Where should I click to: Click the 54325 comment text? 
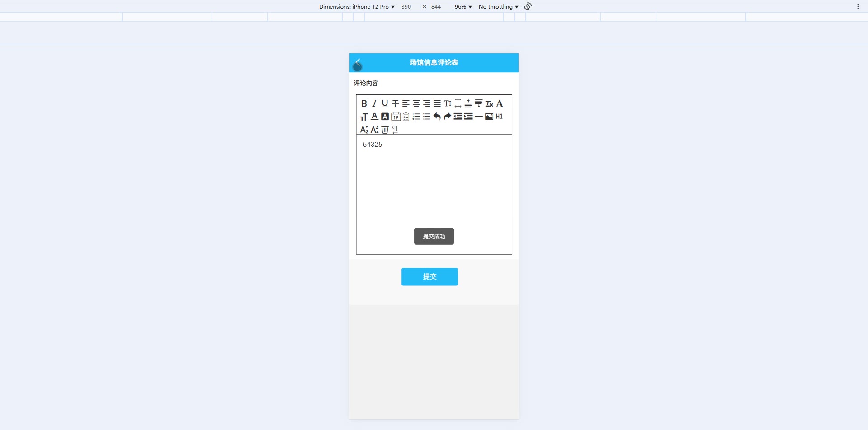tap(373, 145)
